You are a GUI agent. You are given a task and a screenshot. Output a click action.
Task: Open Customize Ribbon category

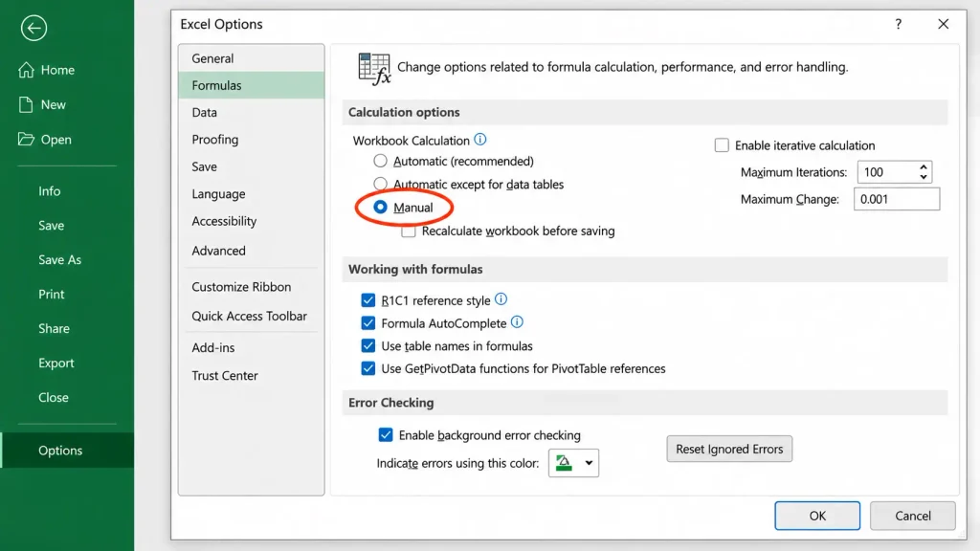pyautogui.click(x=252, y=287)
